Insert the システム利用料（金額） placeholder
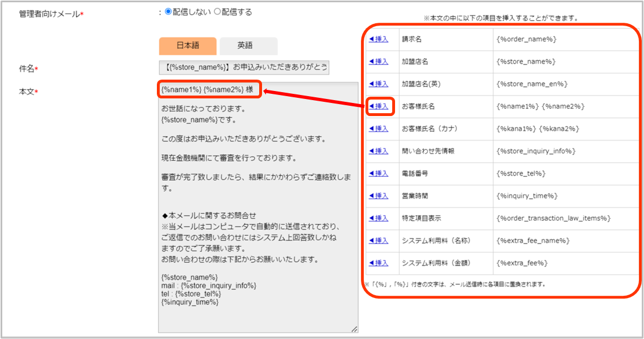This screenshot has height=339, width=644. coord(379,263)
